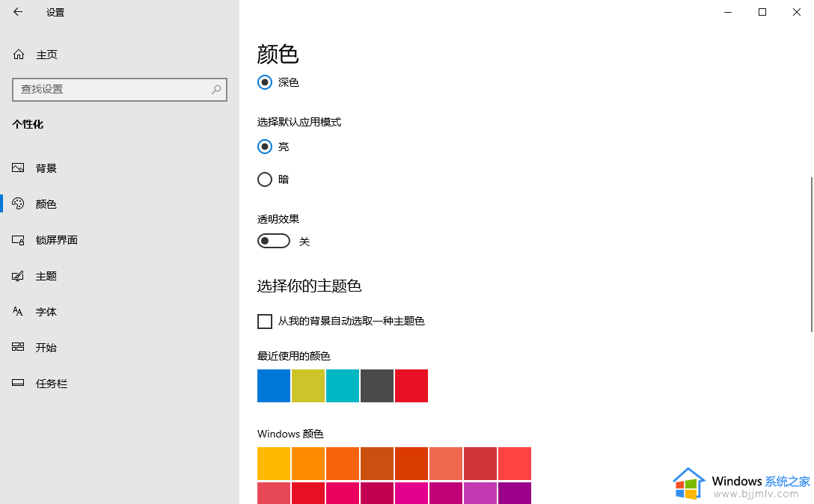The image size is (814, 504).
Task: Click the back arrow in Settings
Action: 18,11
